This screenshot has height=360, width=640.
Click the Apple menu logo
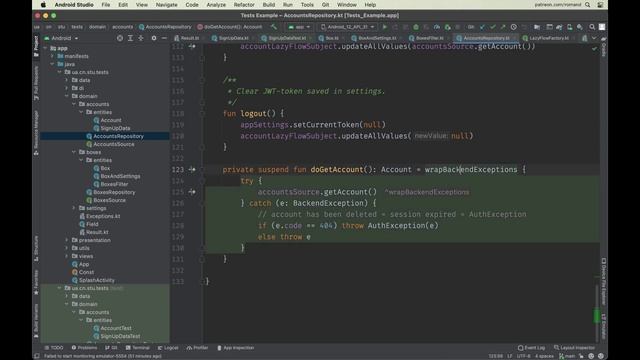(x=43, y=5)
